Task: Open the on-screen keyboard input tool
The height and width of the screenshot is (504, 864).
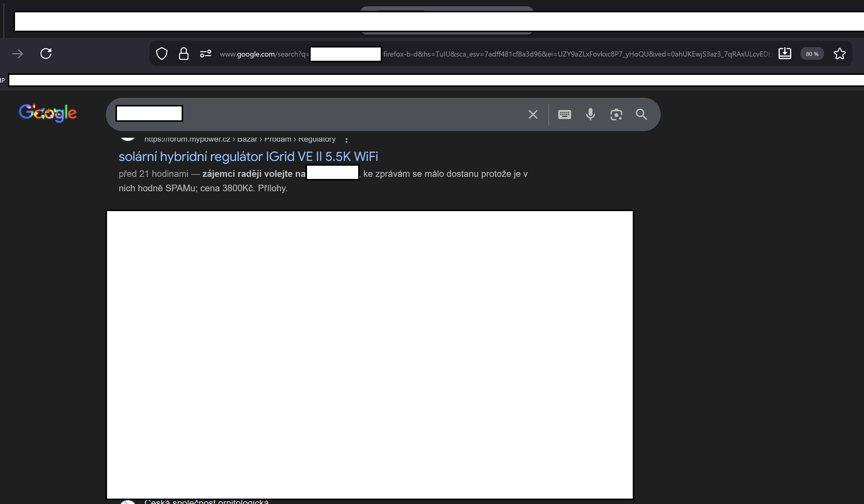Action: pos(564,115)
